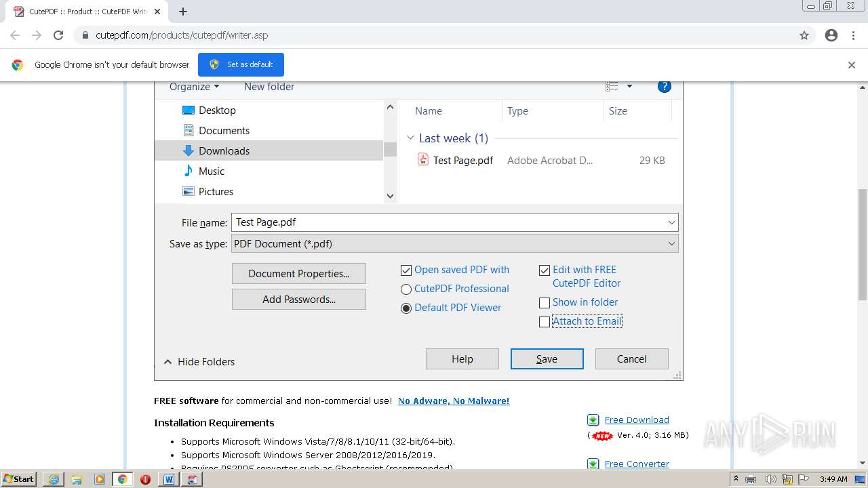Click the Free Download link
Viewport: 868px width, 488px height.
click(637, 420)
